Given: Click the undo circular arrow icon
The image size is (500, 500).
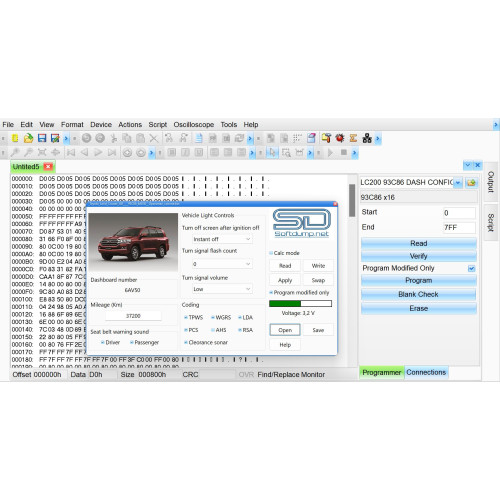Looking at the screenshot, I should (x=86, y=138).
